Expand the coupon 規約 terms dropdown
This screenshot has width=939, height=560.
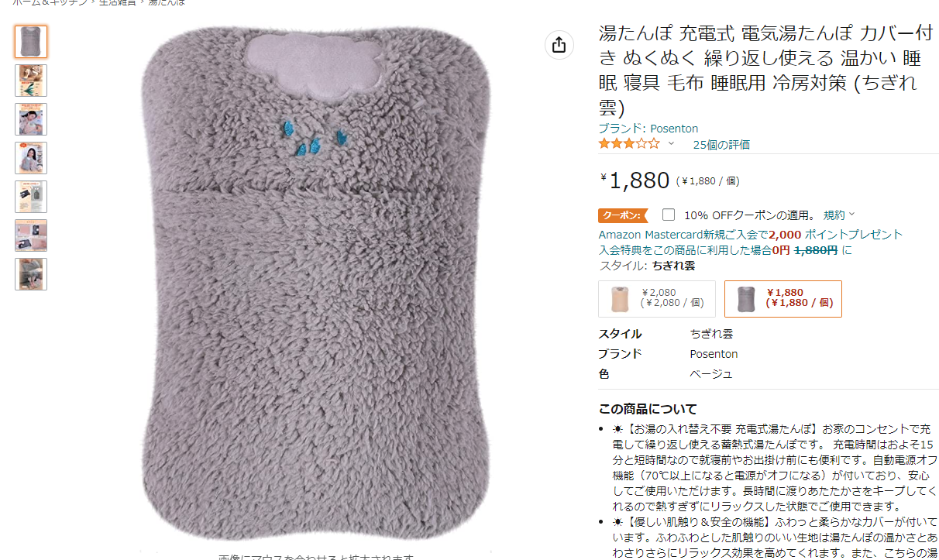[839, 215]
